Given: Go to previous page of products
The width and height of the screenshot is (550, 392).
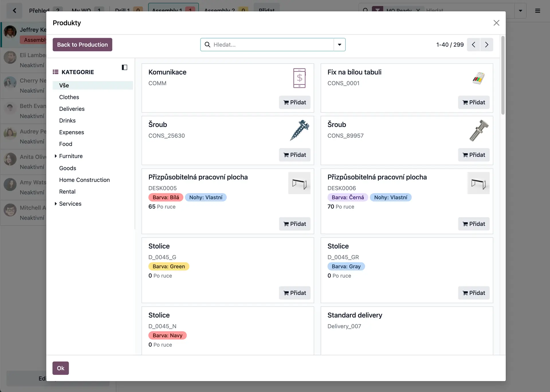Looking at the screenshot, I should click(474, 45).
